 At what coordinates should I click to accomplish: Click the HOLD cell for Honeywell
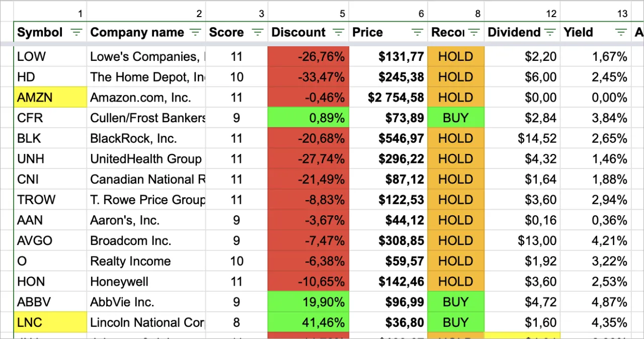click(456, 282)
